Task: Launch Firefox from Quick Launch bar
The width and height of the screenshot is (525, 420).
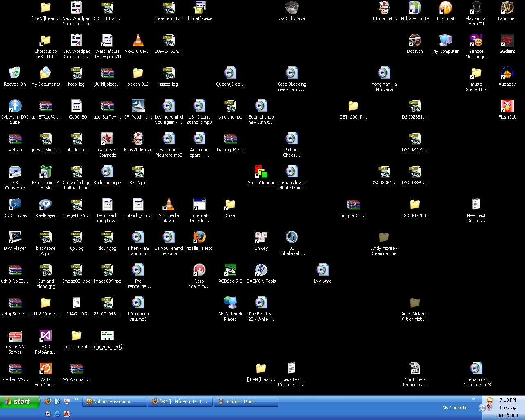Action: click(x=48, y=401)
